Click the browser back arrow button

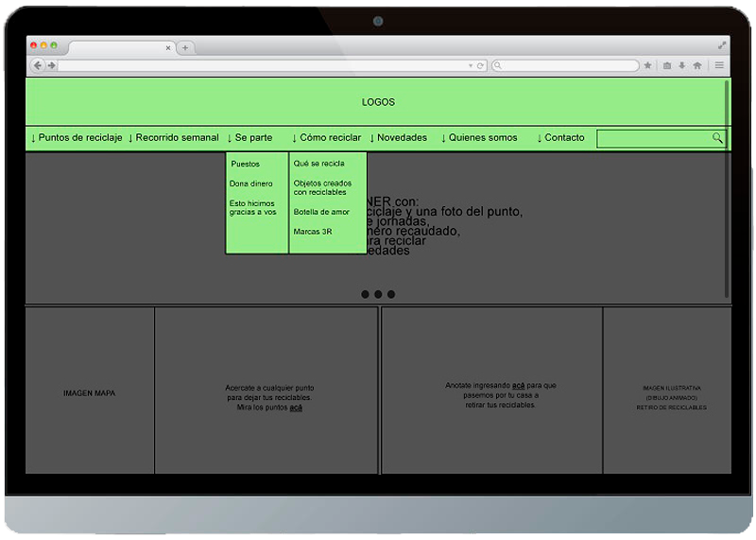click(x=38, y=65)
